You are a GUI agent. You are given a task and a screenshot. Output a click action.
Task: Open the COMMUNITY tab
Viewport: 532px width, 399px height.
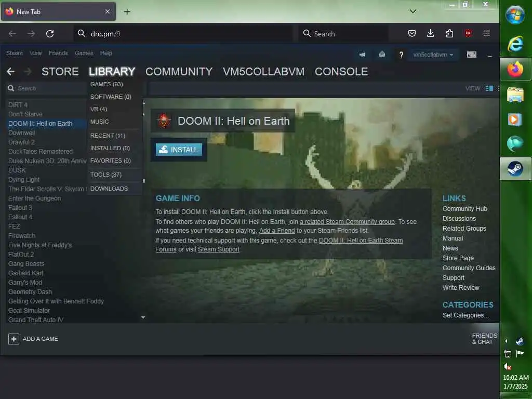click(179, 72)
